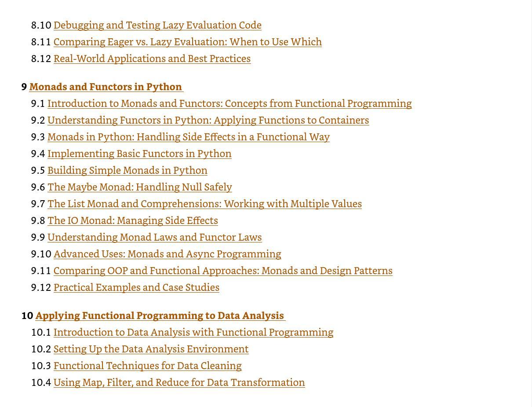The width and height of the screenshot is (532, 407).
Task: Open 'Advanced Uses: Monads and Async Programming'
Action: click(168, 254)
